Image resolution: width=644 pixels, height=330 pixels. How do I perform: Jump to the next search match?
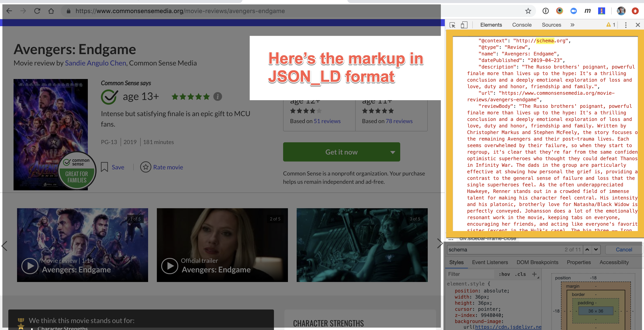pos(596,249)
